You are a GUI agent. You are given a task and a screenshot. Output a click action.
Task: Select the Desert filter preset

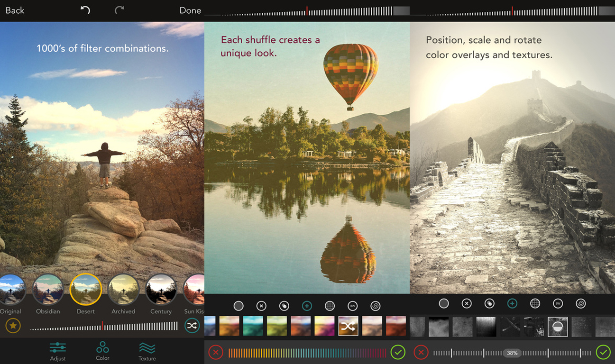tap(85, 290)
